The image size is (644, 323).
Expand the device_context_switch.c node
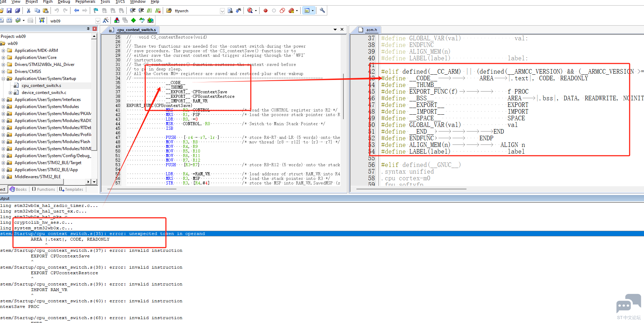pos(10,93)
